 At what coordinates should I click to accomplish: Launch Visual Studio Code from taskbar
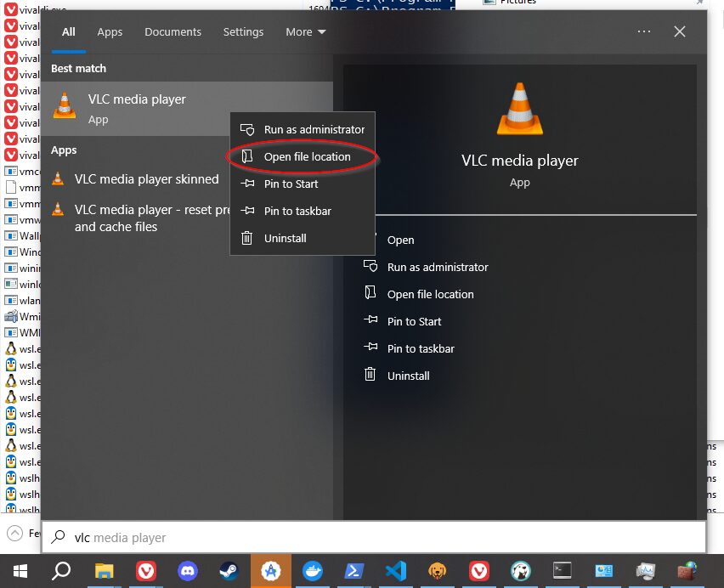pos(395,571)
